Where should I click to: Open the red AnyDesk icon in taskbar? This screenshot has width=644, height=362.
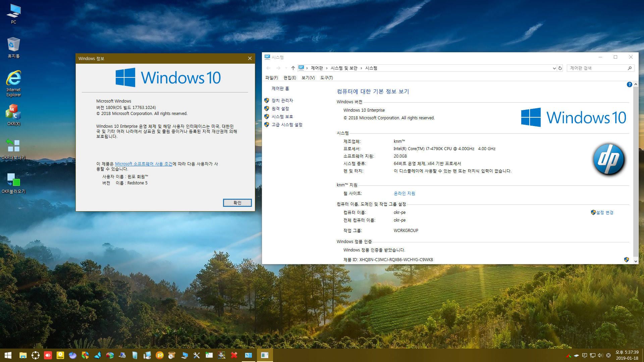tap(48, 355)
